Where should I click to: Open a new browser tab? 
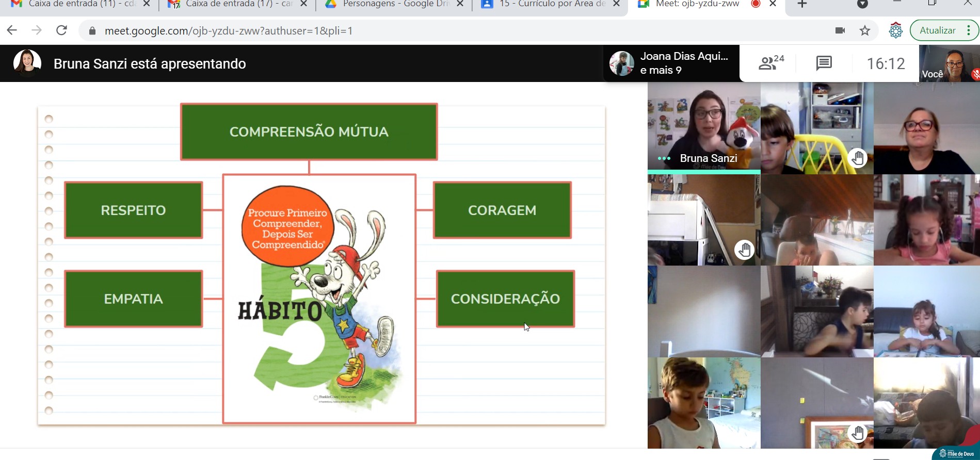[x=801, y=4]
